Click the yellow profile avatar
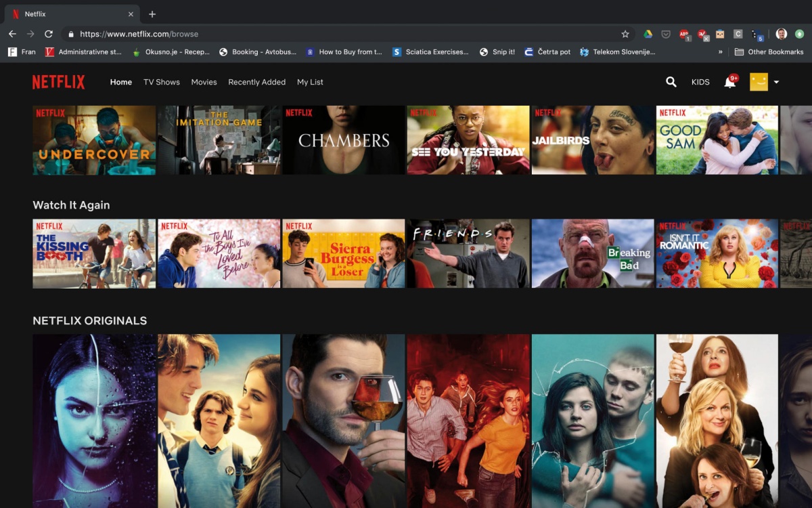 pyautogui.click(x=759, y=82)
